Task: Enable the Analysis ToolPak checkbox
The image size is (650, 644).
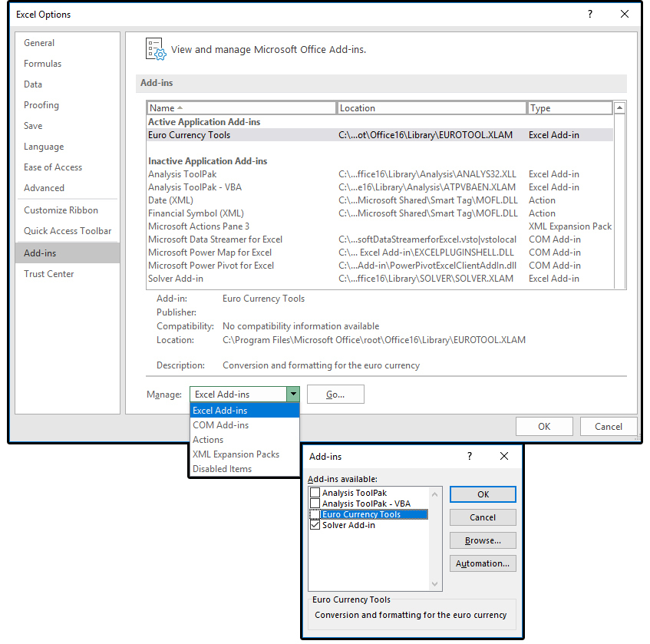Action: (x=315, y=493)
